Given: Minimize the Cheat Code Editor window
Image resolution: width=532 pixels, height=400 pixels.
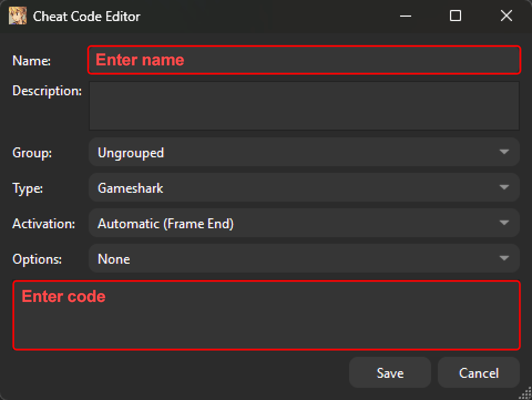Looking at the screenshot, I should coord(405,16).
